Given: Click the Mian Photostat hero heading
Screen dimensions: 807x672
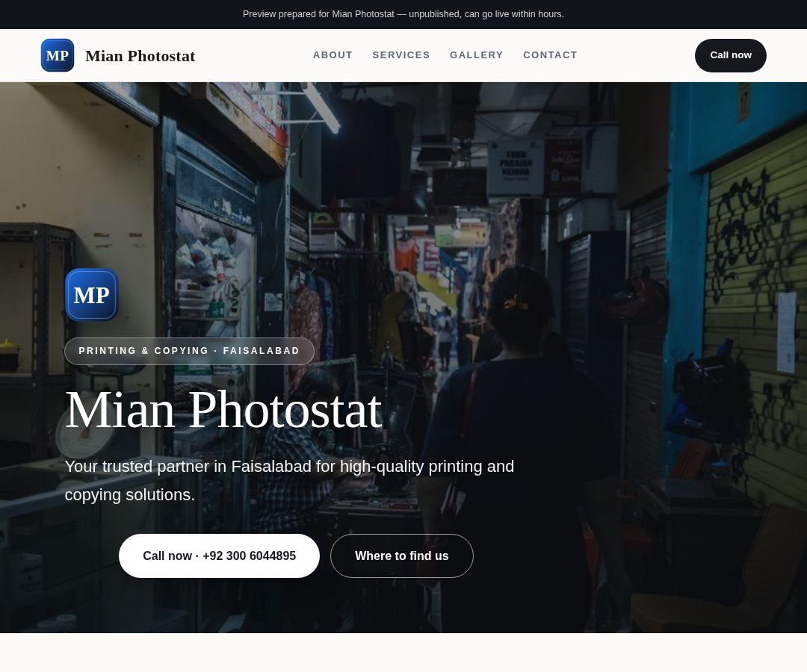Looking at the screenshot, I should 223,410.
